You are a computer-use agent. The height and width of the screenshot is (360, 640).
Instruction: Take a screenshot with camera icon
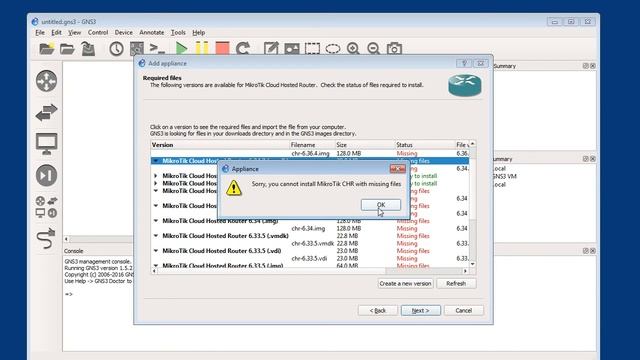coord(394,49)
